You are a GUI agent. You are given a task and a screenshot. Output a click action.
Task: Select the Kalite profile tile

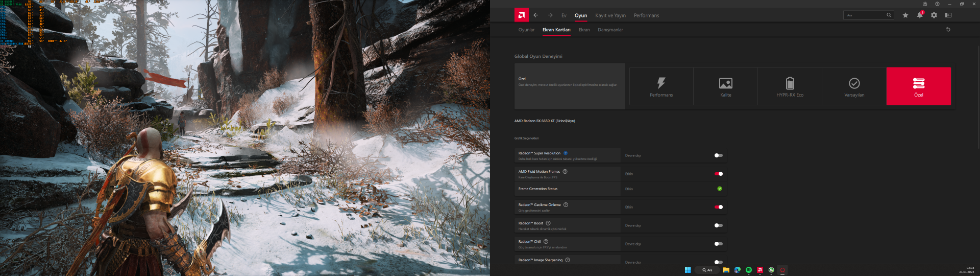[725, 86]
